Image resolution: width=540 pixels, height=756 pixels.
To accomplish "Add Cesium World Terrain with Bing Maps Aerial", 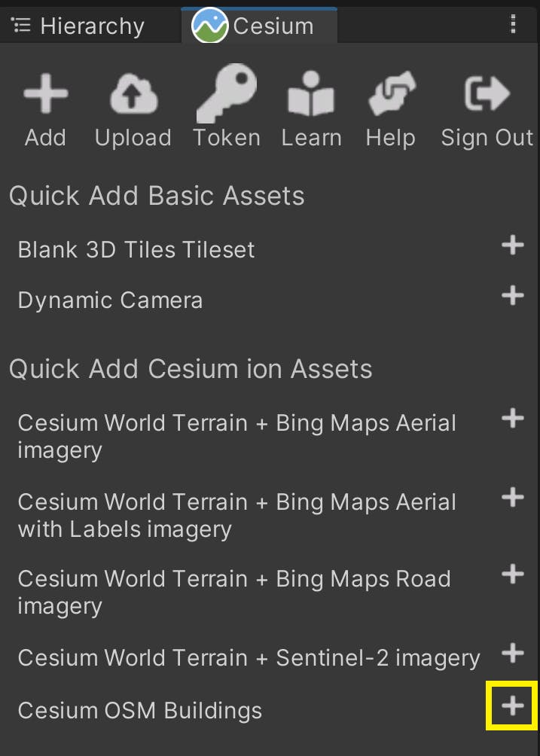I will (513, 418).
